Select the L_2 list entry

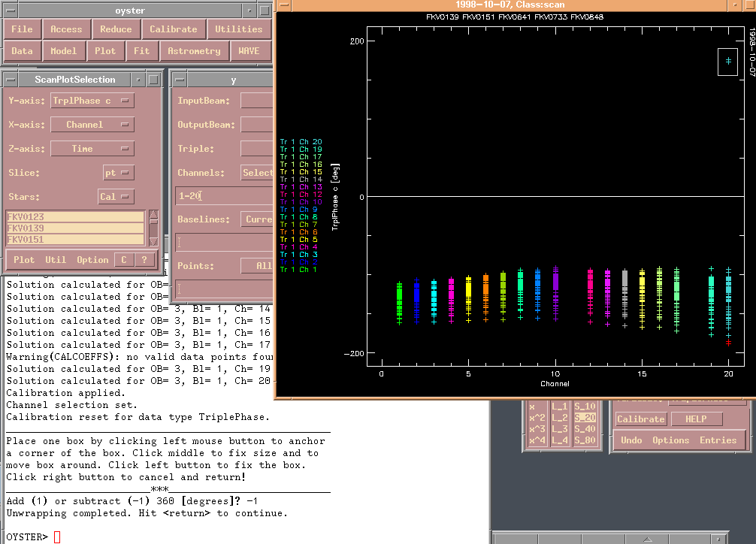tap(560, 418)
